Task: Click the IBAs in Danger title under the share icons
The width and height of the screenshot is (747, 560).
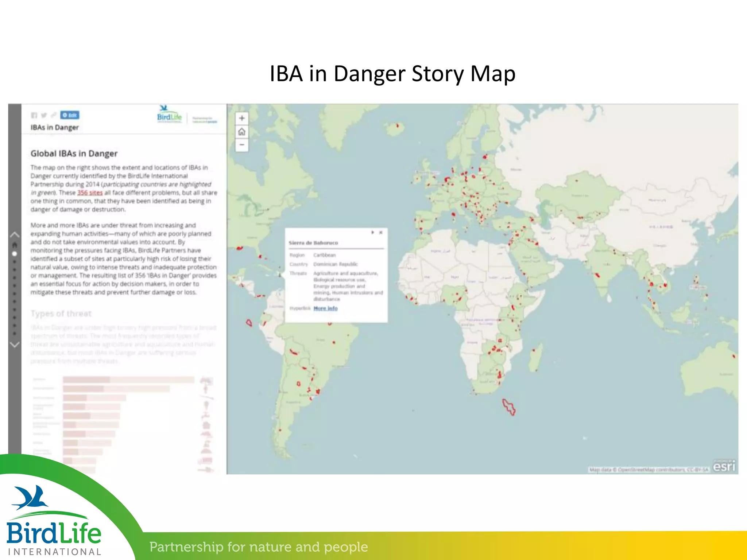Action: pyautogui.click(x=55, y=127)
